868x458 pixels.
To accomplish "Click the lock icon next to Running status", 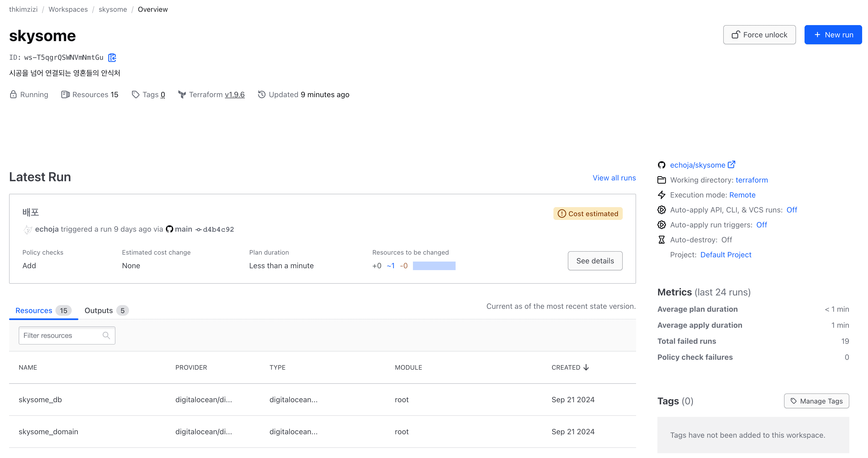I will [14, 94].
